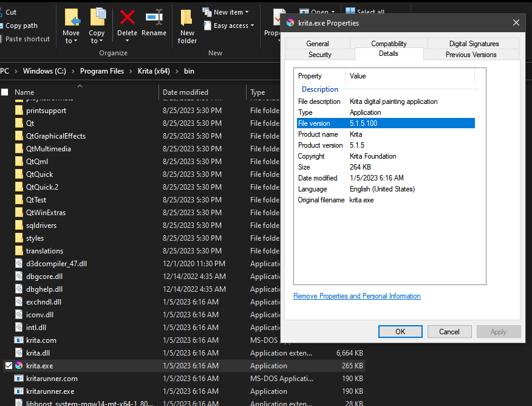This screenshot has height=406, width=532.
Task: Click the Rename icon in the ribbon
Action: click(x=154, y=18)
